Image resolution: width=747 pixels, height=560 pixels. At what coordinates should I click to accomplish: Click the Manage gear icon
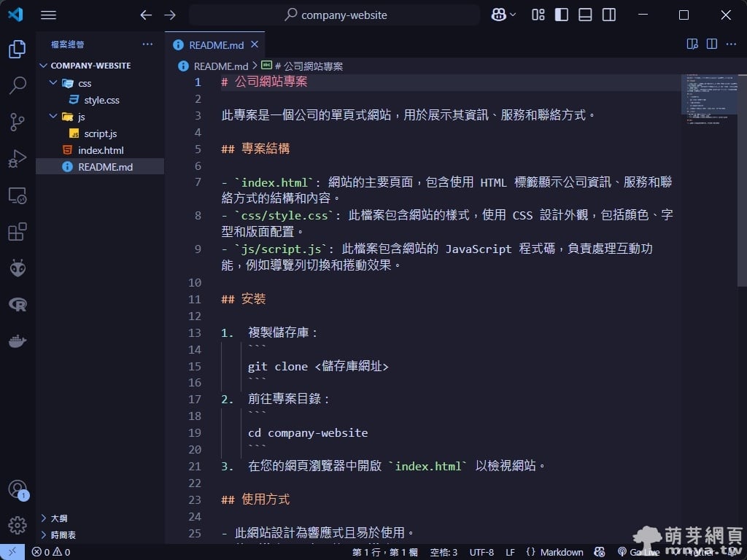coord(18,525)
